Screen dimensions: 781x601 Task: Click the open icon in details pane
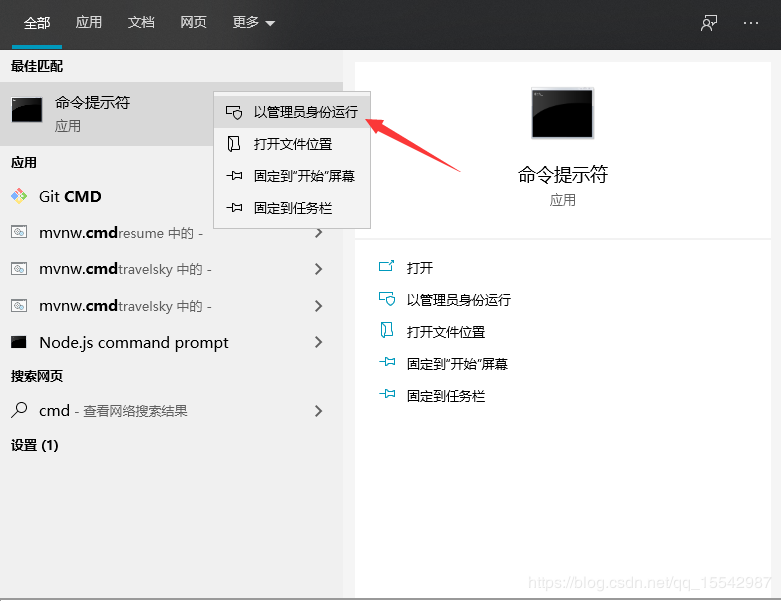[387, 266]
